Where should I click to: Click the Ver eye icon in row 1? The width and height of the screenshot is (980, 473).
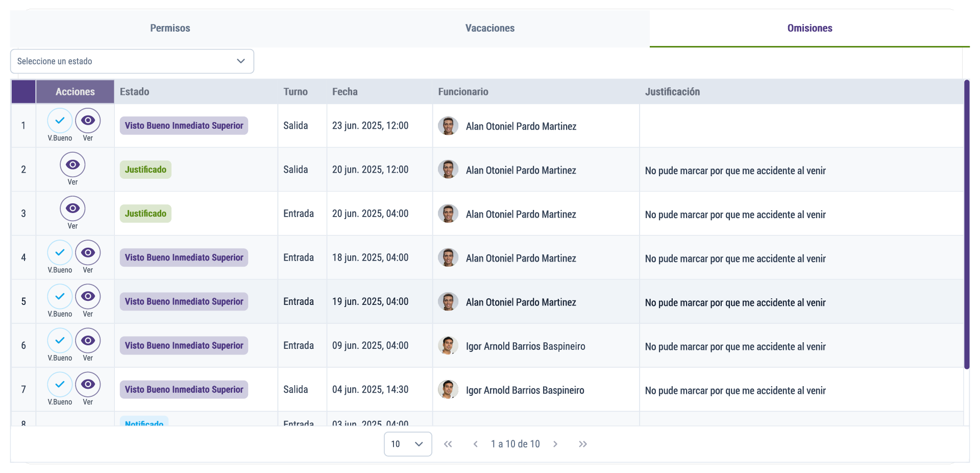coord(88,121)
